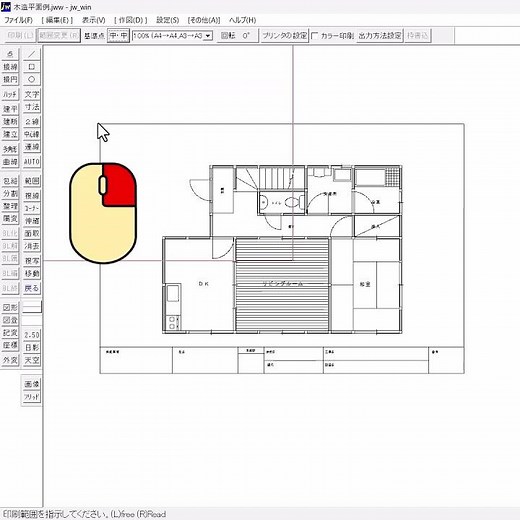Click the 範囲変更(R) button
The height and width of the screenshot is (520, 520).
pyautogui.click(x=59, y=36)
